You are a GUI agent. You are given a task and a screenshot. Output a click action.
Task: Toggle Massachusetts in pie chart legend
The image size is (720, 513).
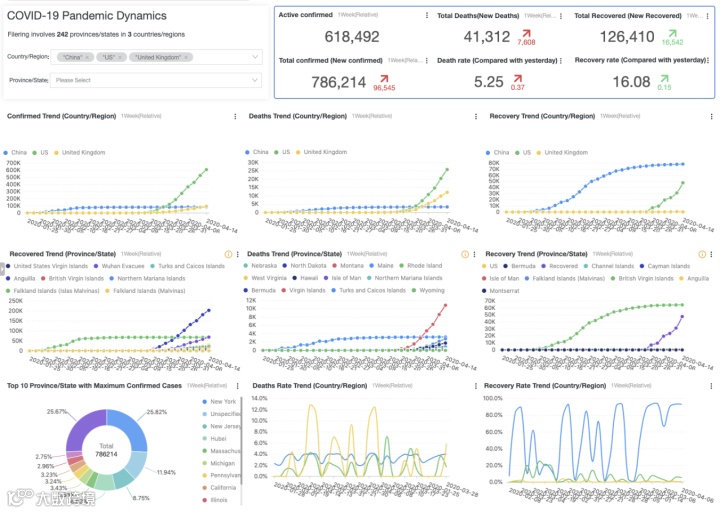(x=221, y=451)
